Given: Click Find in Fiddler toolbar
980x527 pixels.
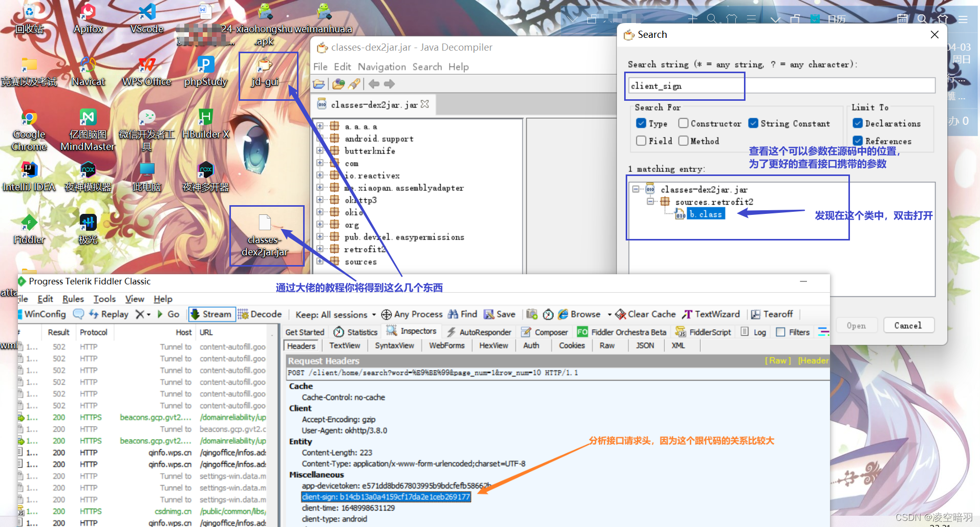Looking at the screenshot, I should pos(463,314).
